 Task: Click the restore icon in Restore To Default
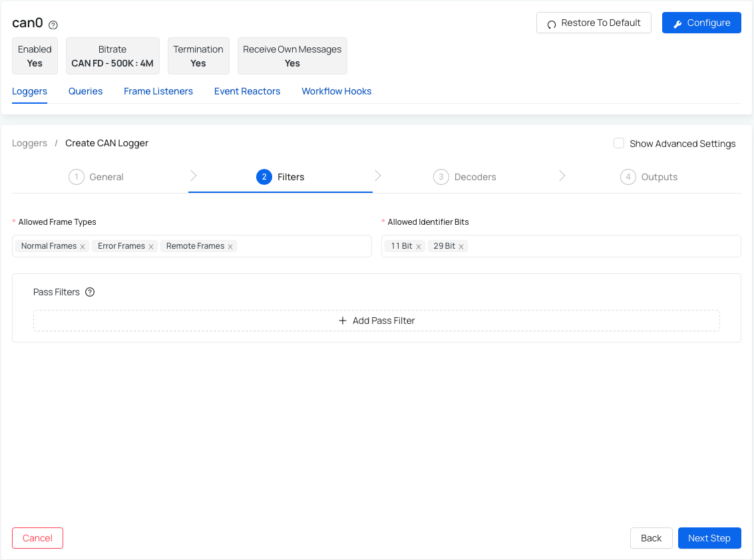point(551,22)
